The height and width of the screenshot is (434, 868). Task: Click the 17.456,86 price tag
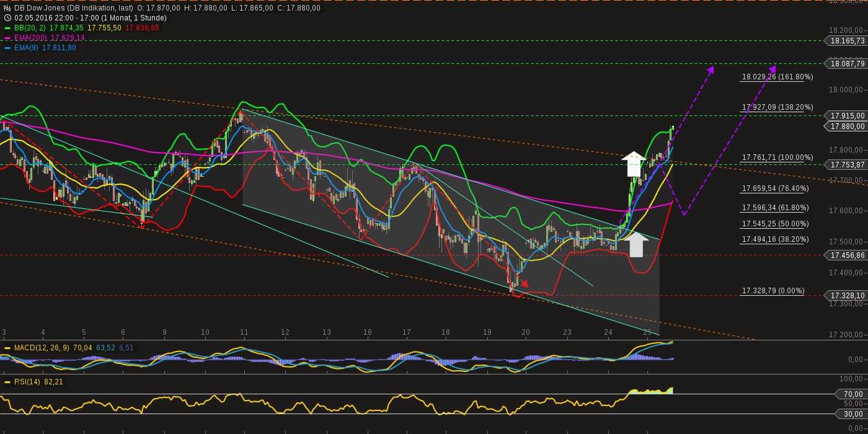(847, 255)
